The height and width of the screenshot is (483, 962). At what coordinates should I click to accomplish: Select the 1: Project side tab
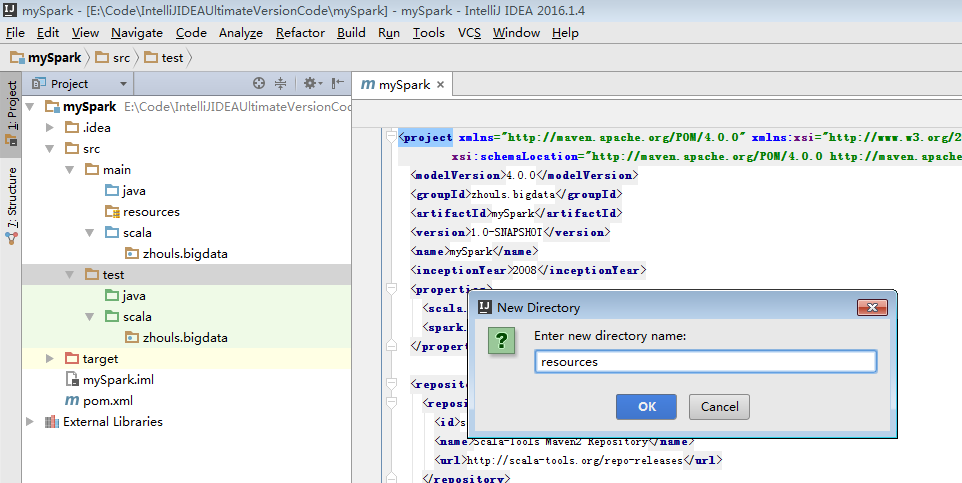pos(11,113)
